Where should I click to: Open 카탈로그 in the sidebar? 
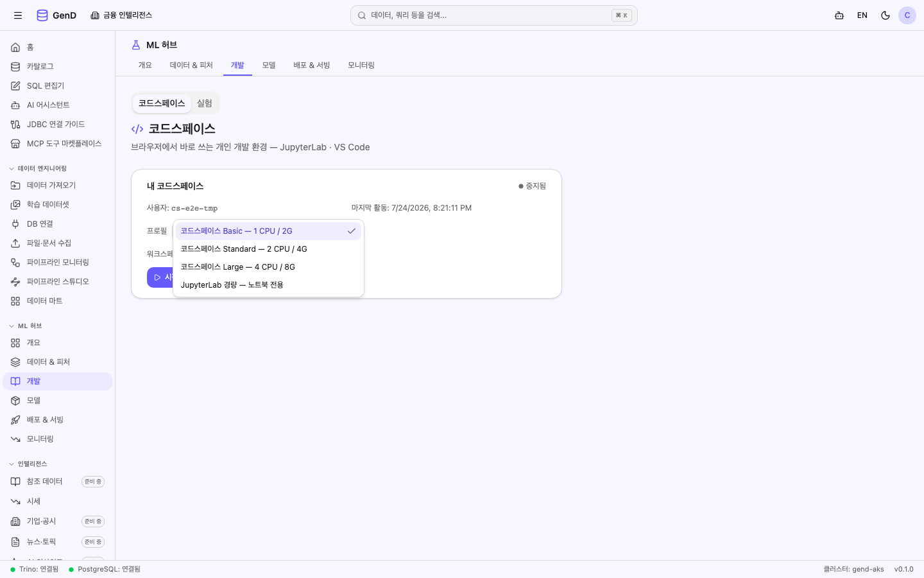click(x=58, y=67)
